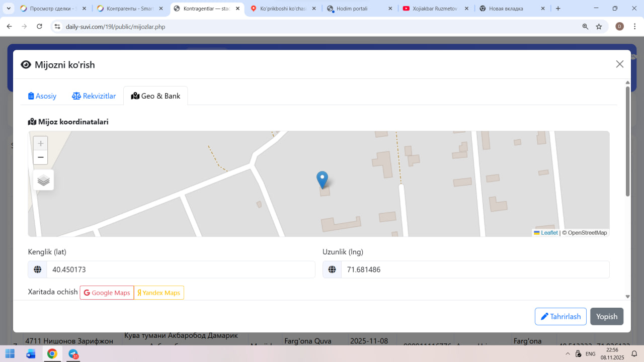Show hidden system tray icons
This screenshot has width=644, height=362.
click(568, 353)
